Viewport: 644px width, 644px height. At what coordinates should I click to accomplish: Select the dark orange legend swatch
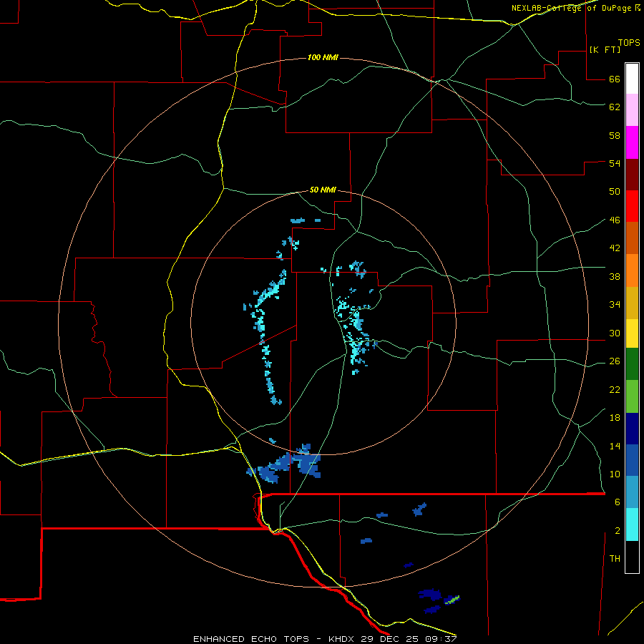click(x=632, y=238)
